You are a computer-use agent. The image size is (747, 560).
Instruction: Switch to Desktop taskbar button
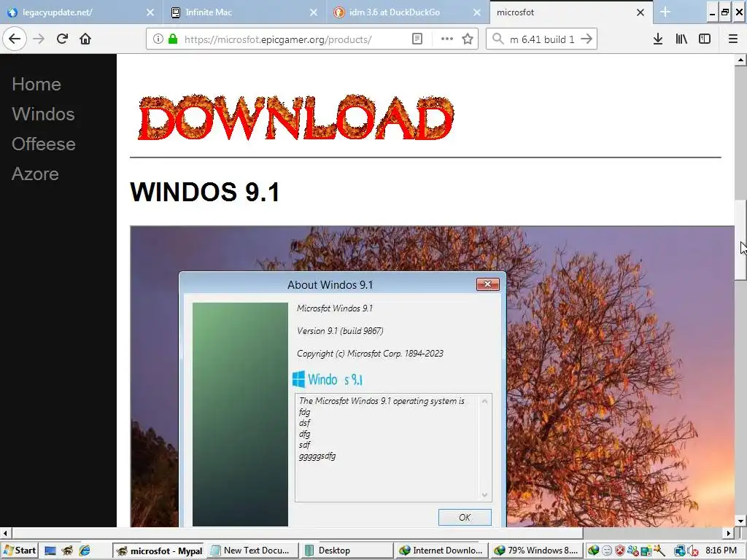(x=347, y=551)
